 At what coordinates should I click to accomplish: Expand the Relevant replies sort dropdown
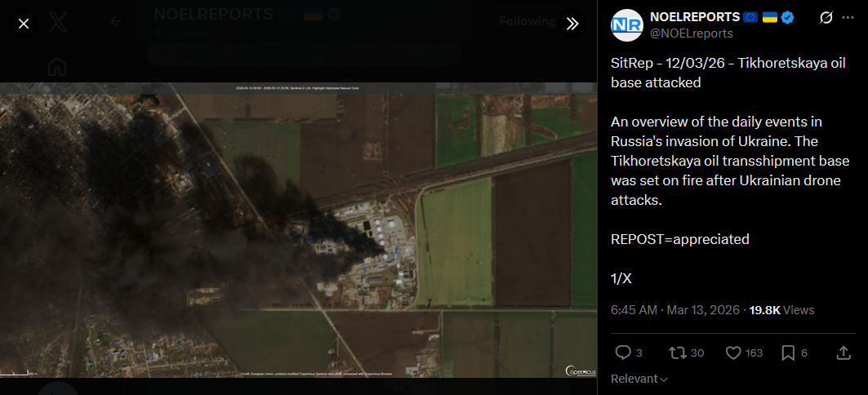[x=639, y=379]
